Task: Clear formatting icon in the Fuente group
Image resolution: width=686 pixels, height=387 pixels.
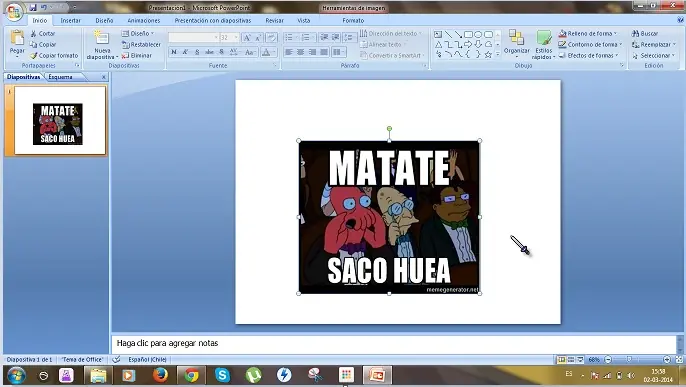Action: click(x=272, y=38)
